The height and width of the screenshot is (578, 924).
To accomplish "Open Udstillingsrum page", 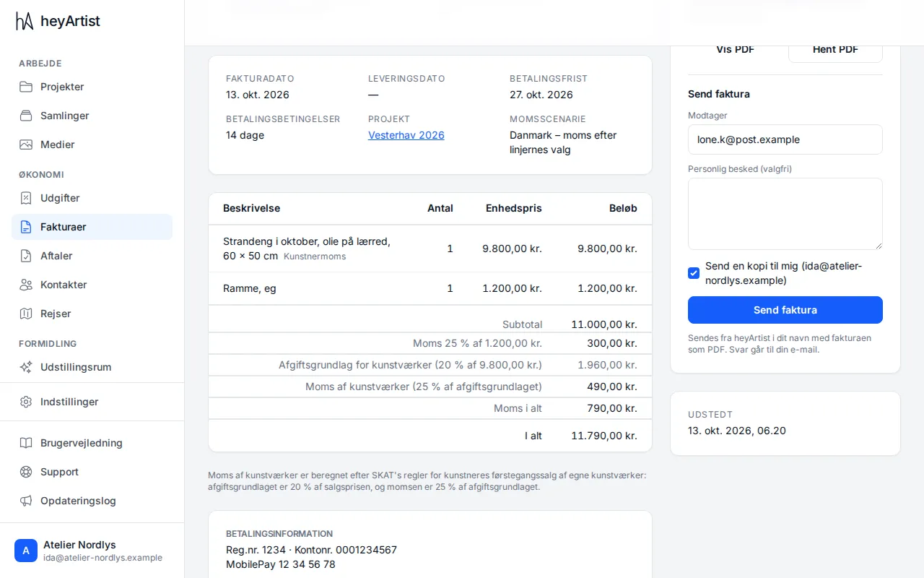I will coord(92,367).
